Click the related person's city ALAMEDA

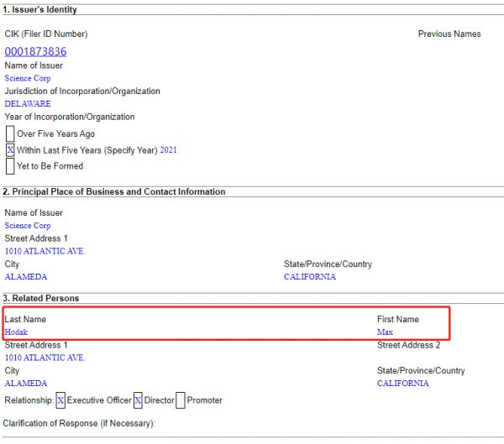click(26, 384)
